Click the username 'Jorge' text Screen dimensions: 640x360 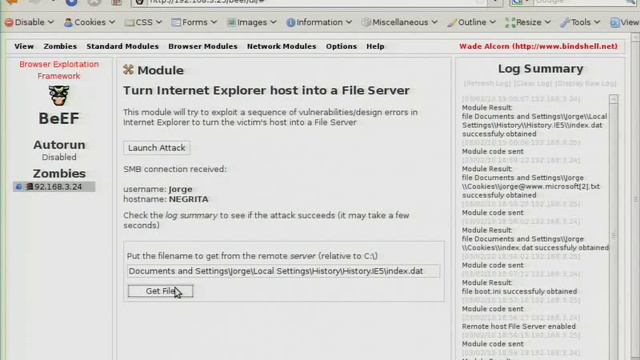pos(180,189)
